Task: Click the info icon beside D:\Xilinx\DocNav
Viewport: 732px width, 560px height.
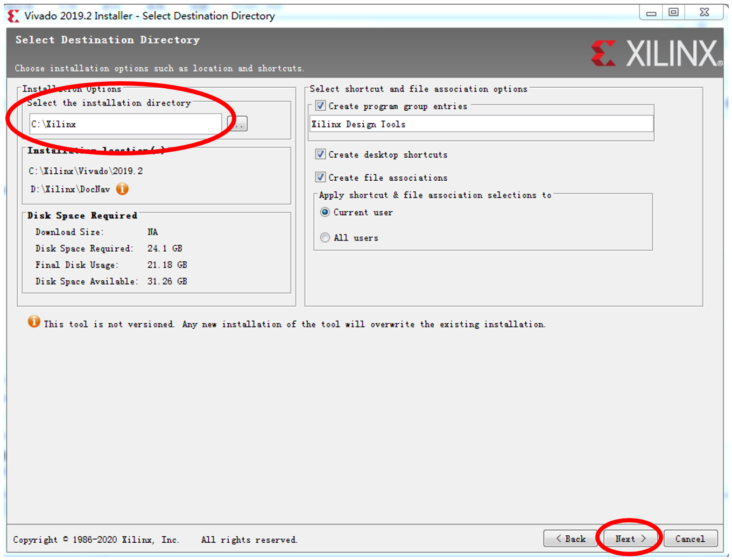Action: click(x=123, y=189)
